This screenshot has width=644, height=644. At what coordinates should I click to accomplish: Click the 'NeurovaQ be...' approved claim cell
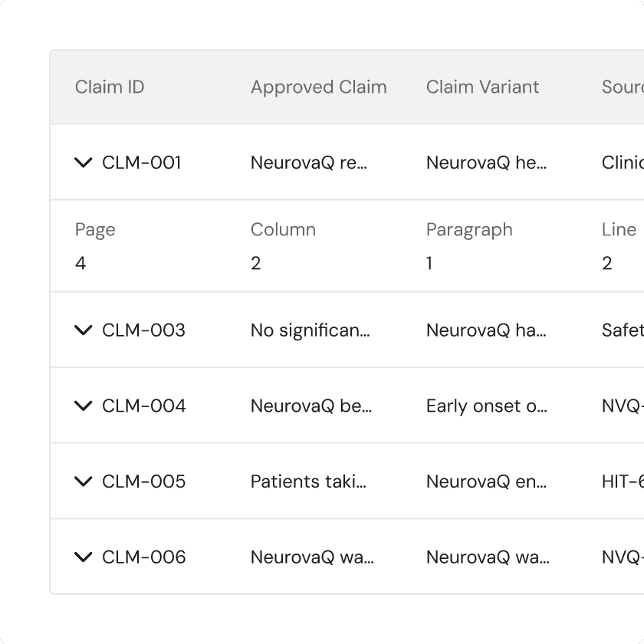311,406
